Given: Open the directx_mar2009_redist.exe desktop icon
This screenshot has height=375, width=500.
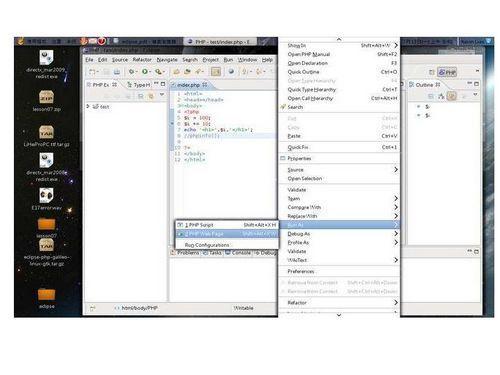Looking at the screenshot, I should click(x=46, y=64).
